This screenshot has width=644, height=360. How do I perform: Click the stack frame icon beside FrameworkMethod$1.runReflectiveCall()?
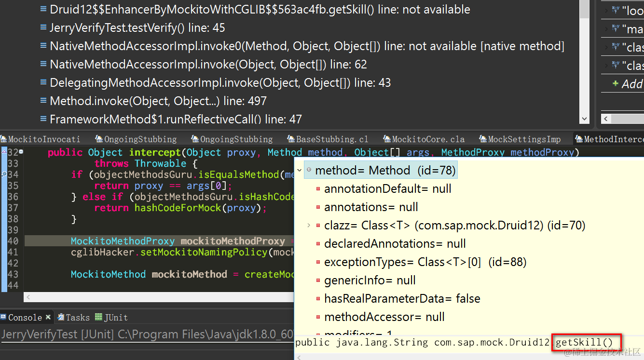(43, 120)
